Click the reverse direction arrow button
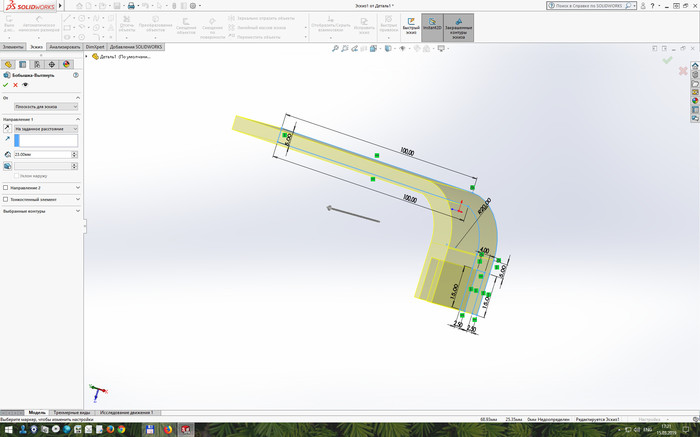This screenshot has width=700, height=437. 7,129
